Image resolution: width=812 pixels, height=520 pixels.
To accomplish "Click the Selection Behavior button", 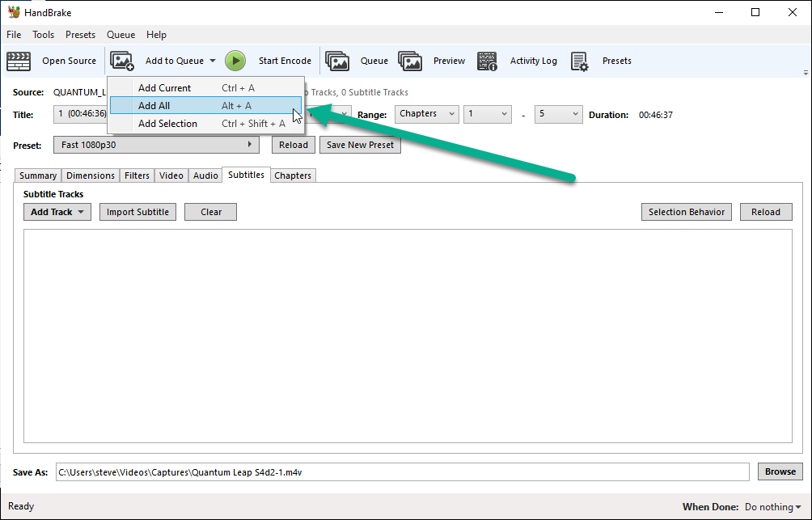I will pos(687,212).
